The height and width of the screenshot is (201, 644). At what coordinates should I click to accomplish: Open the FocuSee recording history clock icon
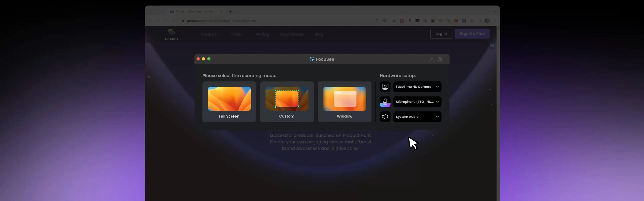(x=440, y=59)
